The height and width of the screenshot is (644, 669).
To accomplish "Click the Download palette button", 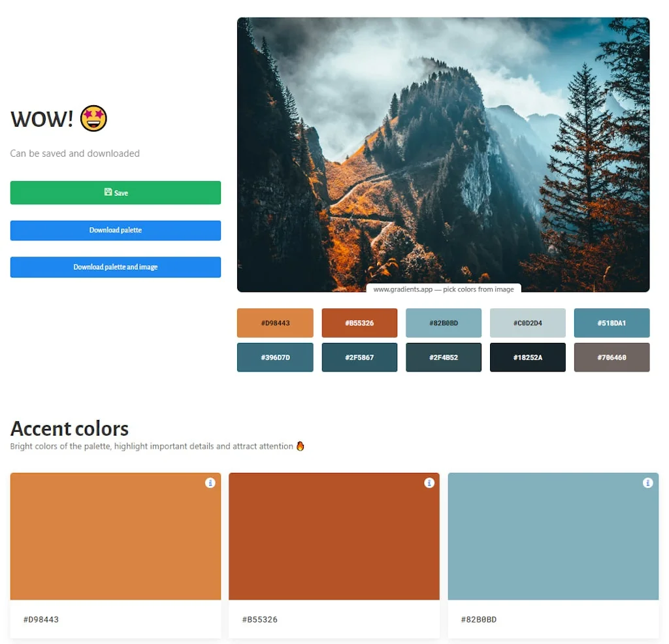I will (x=115, y=230).
